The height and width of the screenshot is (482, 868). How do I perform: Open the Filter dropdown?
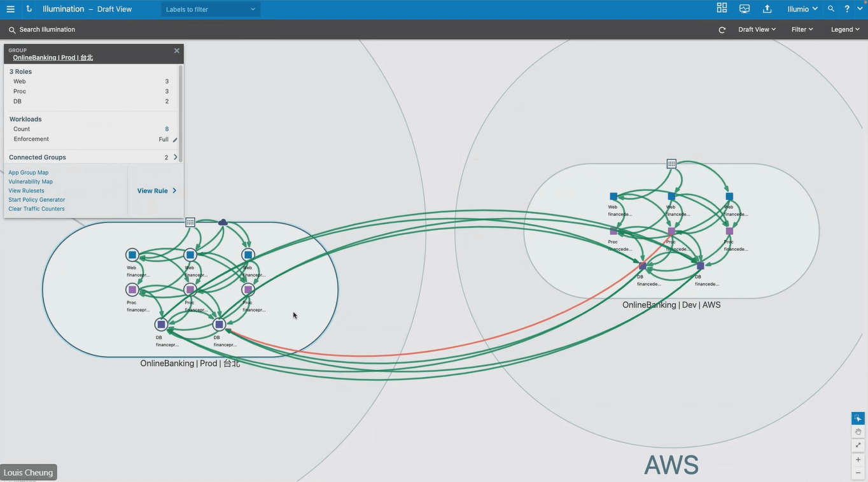802,29
